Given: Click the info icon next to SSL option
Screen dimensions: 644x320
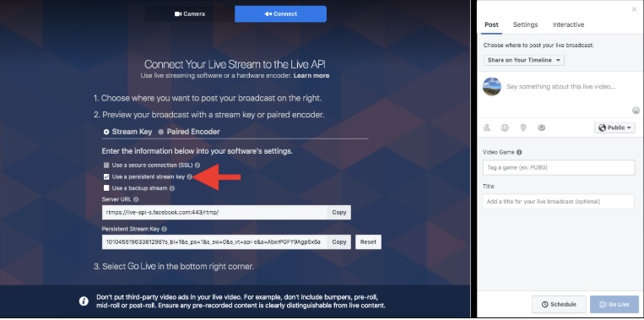Looking at the screenshot, I should click(198, 165).
